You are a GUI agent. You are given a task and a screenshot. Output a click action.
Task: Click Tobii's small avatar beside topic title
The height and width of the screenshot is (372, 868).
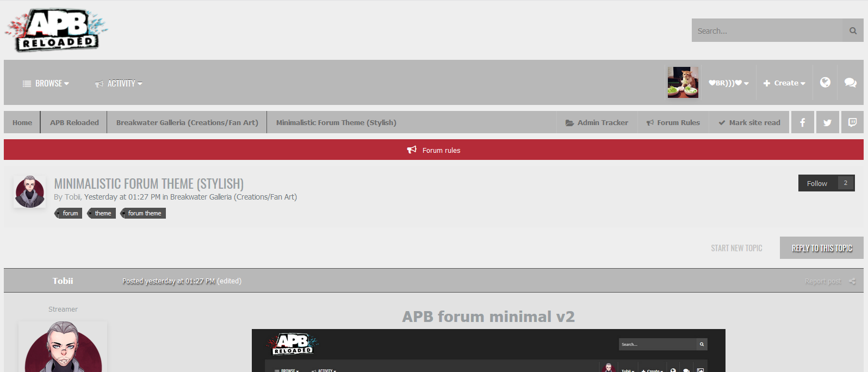pyautogui.click(x=29, y=191)
